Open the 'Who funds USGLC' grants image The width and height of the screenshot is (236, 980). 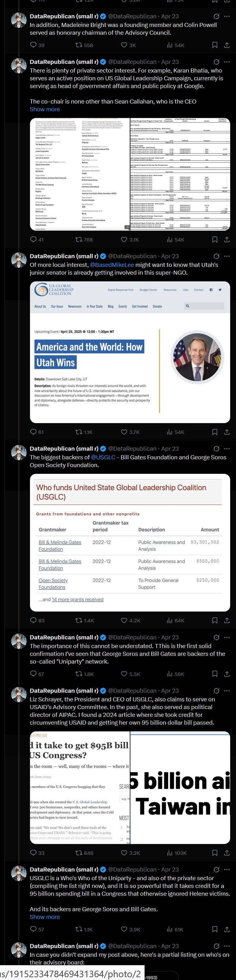[130, 542]
